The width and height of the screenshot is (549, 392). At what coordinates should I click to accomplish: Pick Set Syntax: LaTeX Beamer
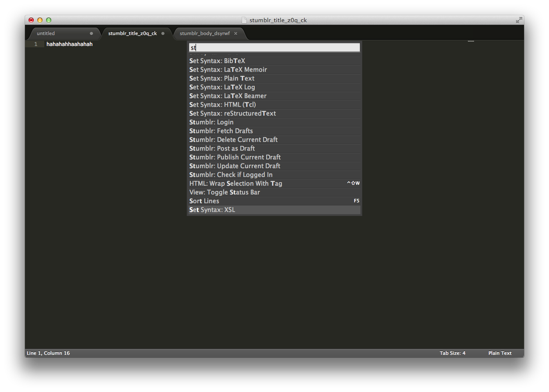click(274, 96)
